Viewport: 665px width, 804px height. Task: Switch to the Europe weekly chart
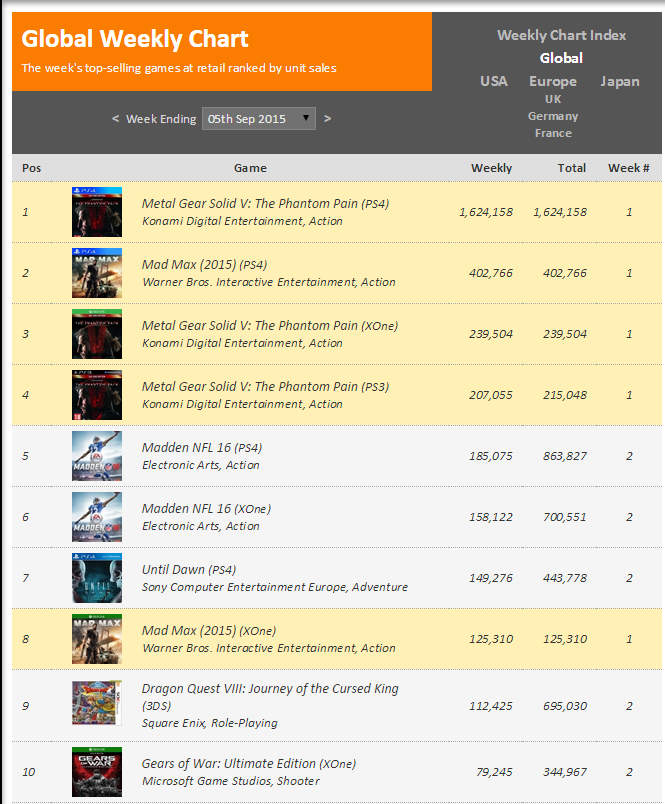(553, 82)
